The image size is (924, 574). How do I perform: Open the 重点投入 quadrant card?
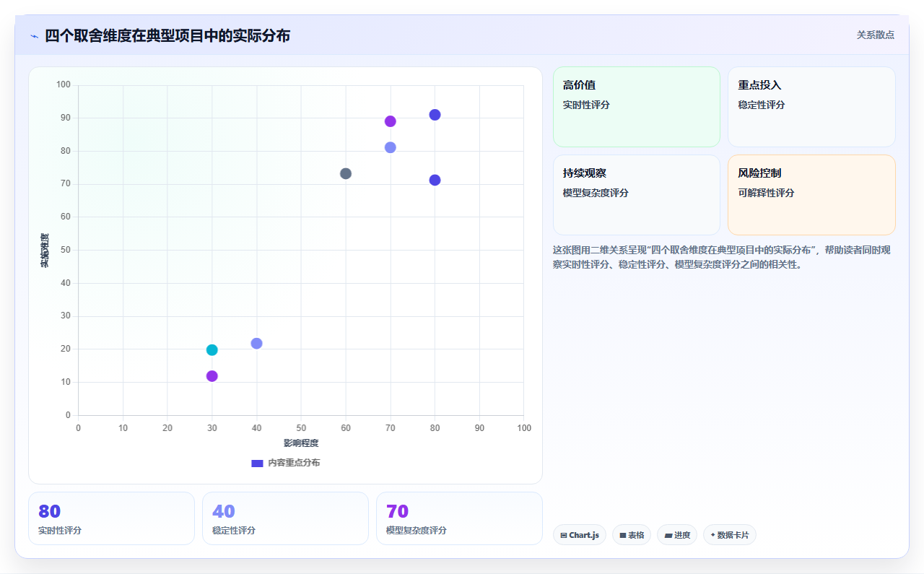pos(811,107)
